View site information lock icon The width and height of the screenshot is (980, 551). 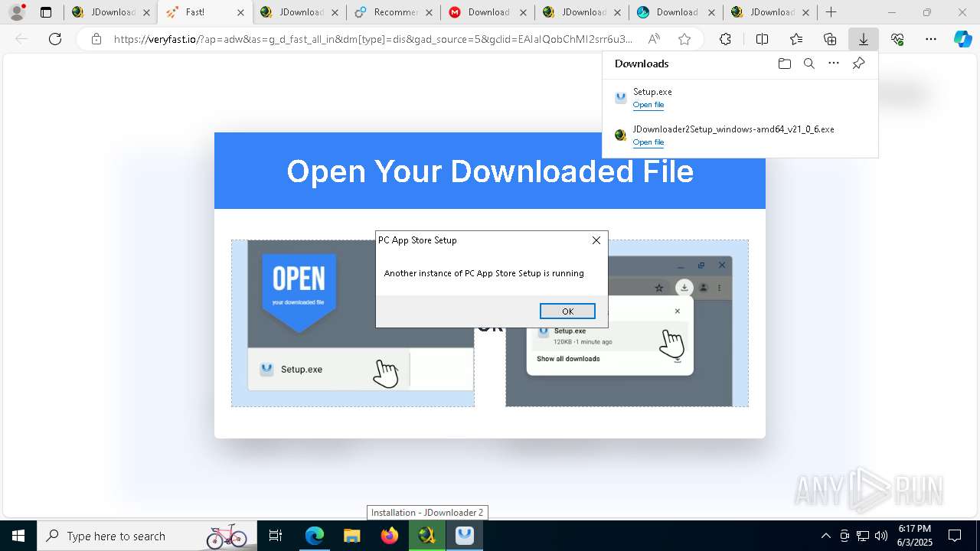click(96, 39)
